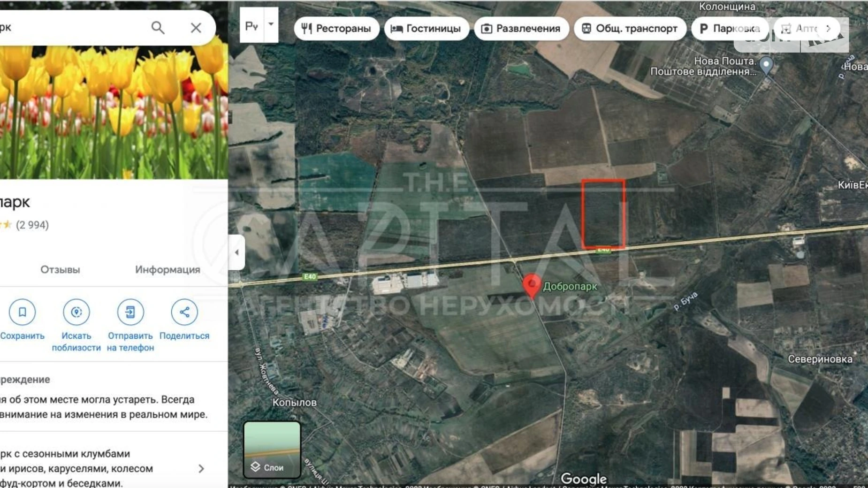Viewport: 868px width, 488px height.
Task: Filter by Рестораны
Action: click(x=336, y=29)
